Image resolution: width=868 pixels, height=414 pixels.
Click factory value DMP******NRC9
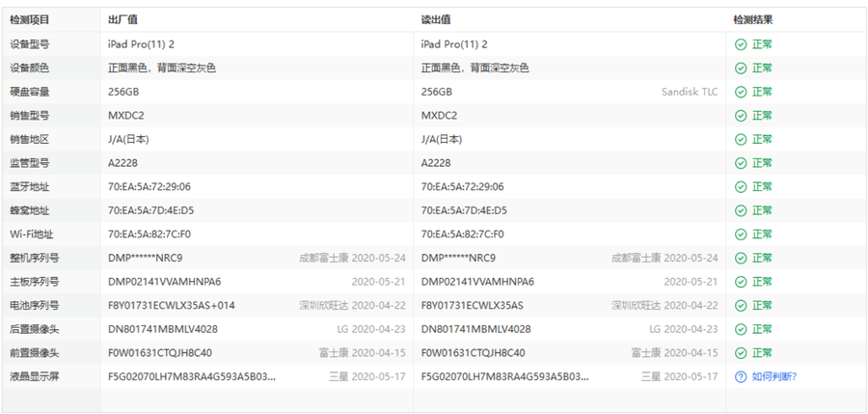pos(145,259)
